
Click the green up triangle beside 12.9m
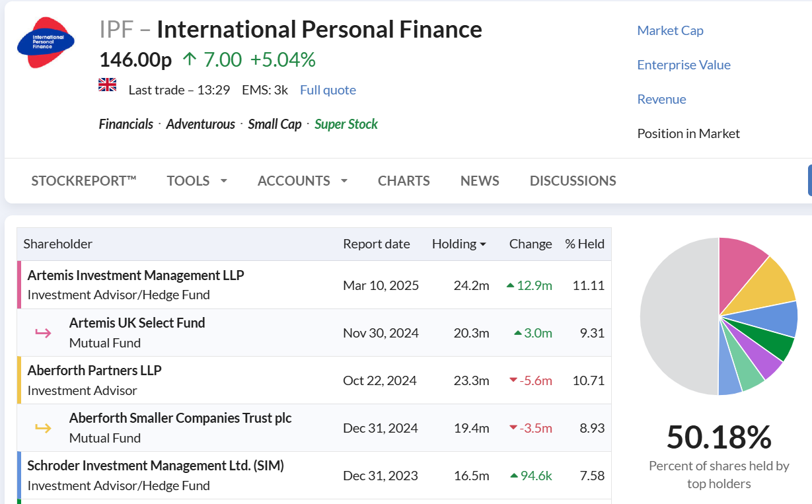510,285
